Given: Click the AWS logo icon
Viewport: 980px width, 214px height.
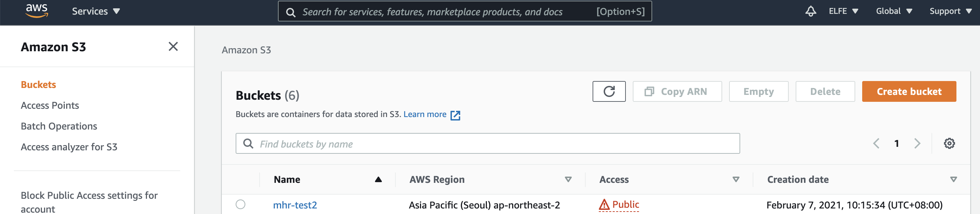Looking at the screenshot, I should [x=36, y=11].
